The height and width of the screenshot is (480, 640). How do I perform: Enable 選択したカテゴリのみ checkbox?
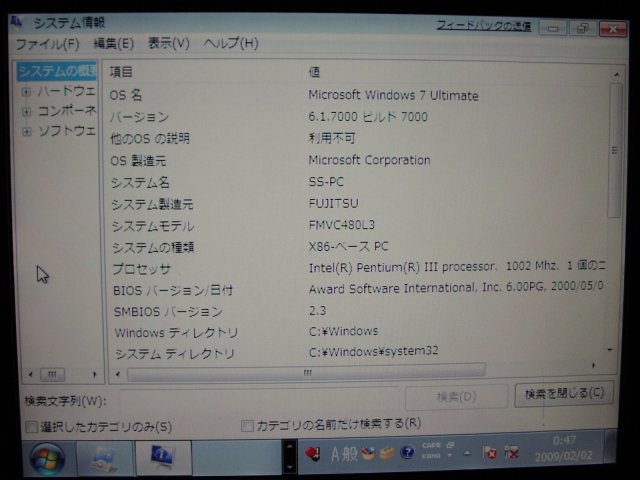coord(32,427)
